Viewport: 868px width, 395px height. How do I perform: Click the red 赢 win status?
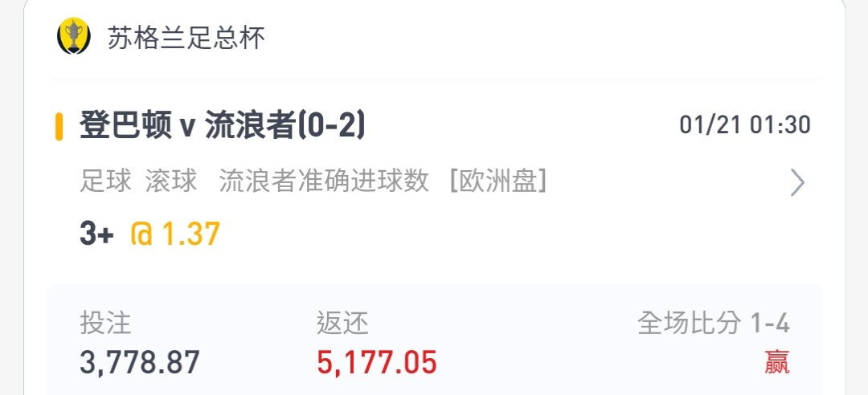[776, 362]
